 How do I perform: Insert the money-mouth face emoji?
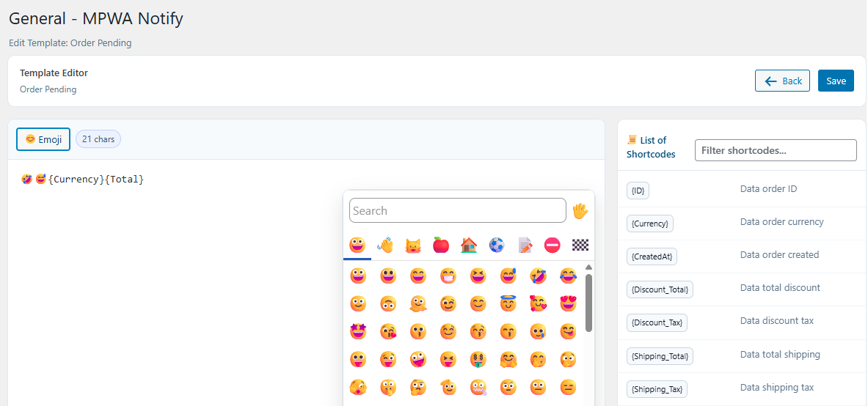(x=478, y=360)
